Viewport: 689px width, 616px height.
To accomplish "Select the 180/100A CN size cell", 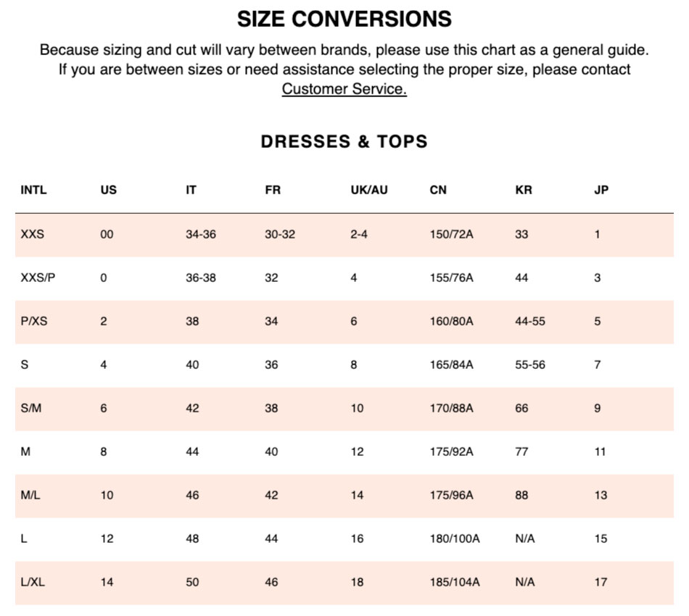I will pos(454,538).
